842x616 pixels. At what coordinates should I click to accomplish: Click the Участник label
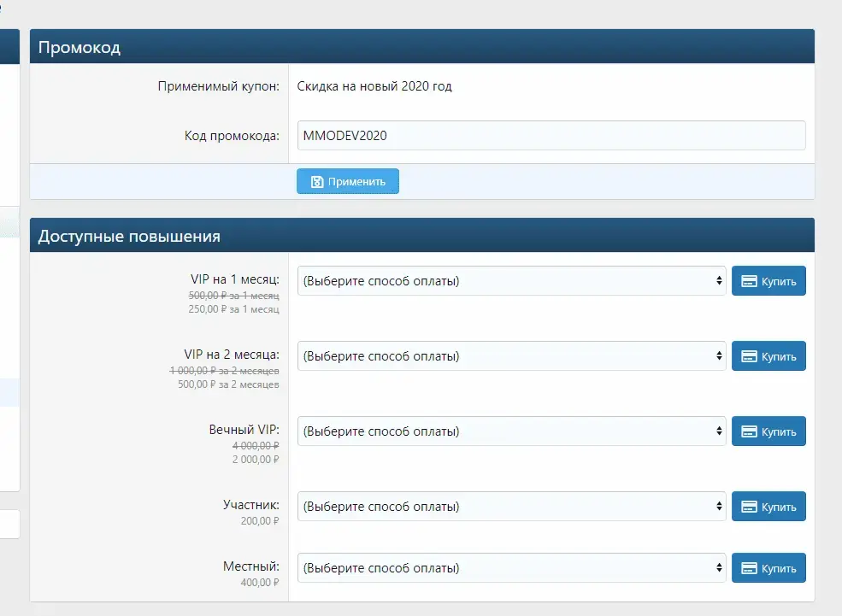(x=251, y=505)
